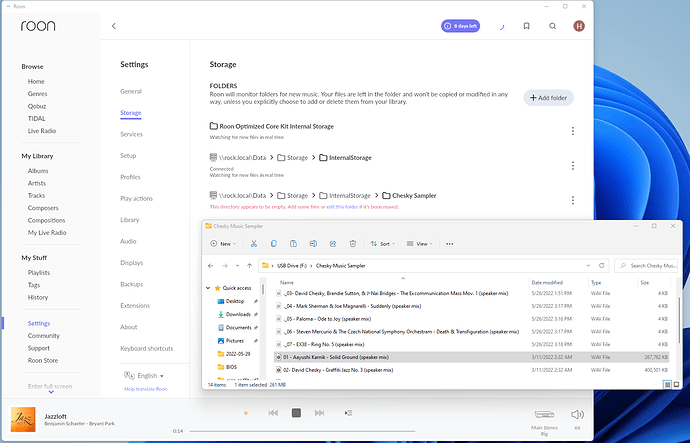Click the Add folder button
This screenshot has width=690, height=443.
coord(549,97)
